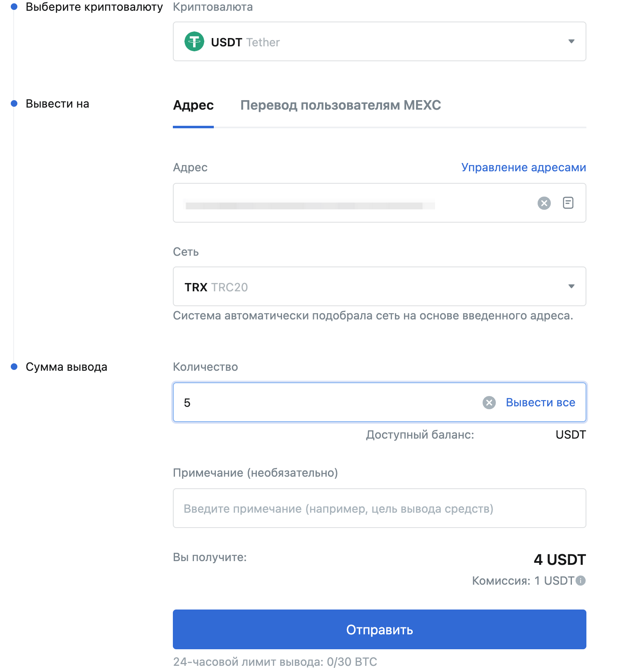
Task: Click the 4 USDT receive amount
Action: coord(560,559)
